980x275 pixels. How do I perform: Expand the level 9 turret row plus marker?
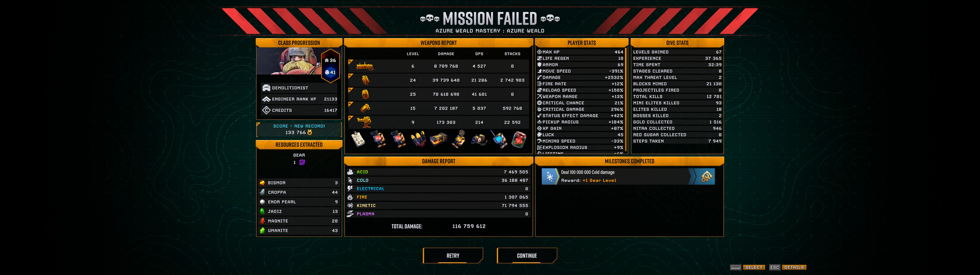click(351, 118)
